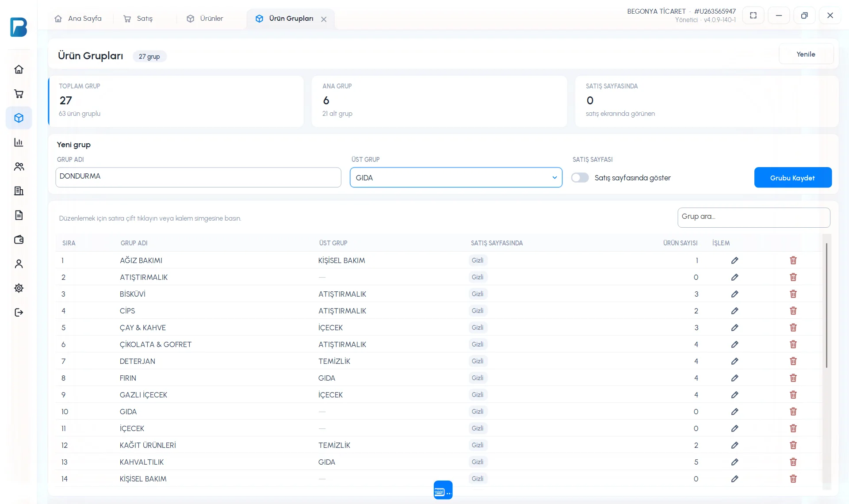The width and height of the screenshot is (849, 504).
Task: Open the building icon in sidebar
Action: (x=19, y=191)
